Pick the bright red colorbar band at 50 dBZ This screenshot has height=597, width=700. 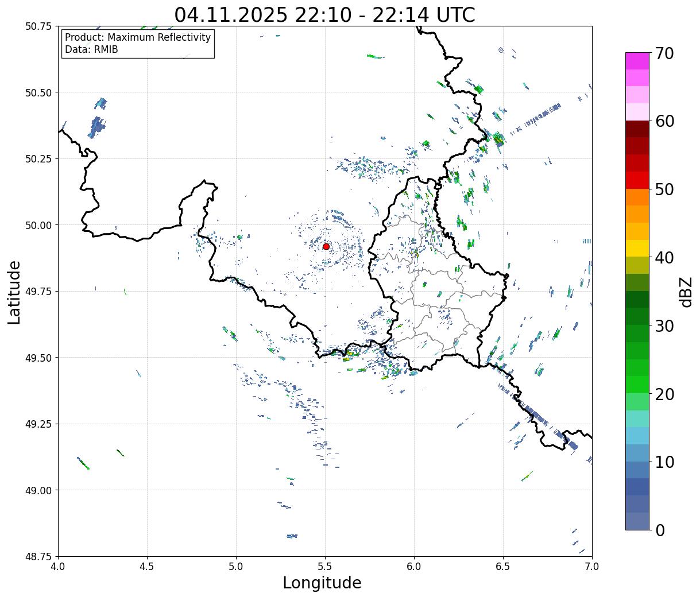coord(637,180)
